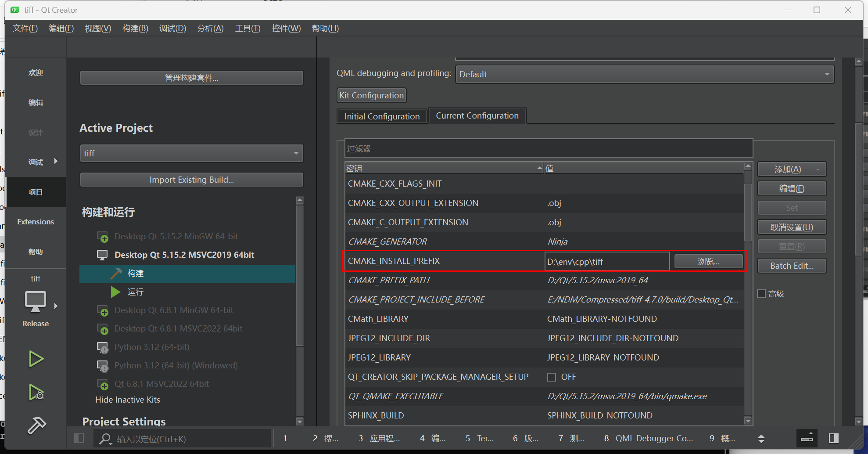Expand QML debugging and profiling dropdown
The height and width of the screenshot is (454, 868).
coord(644,74)
